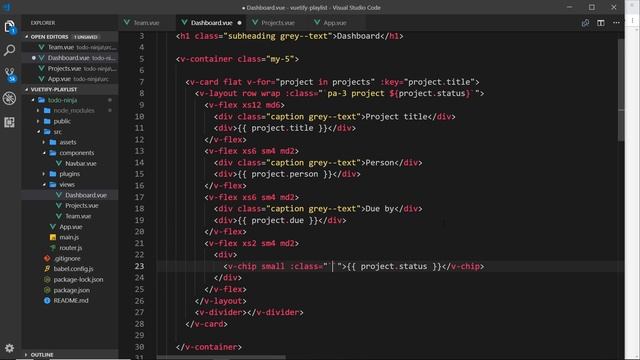Open Projects.vue in Open Editors list

tap(70, 69)
